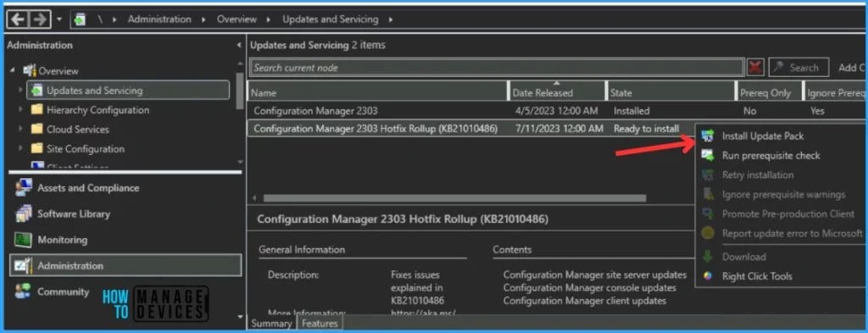Select the Configuration Manager 2303 row
The image size is (868, 333).
click(x=556, y=111)
